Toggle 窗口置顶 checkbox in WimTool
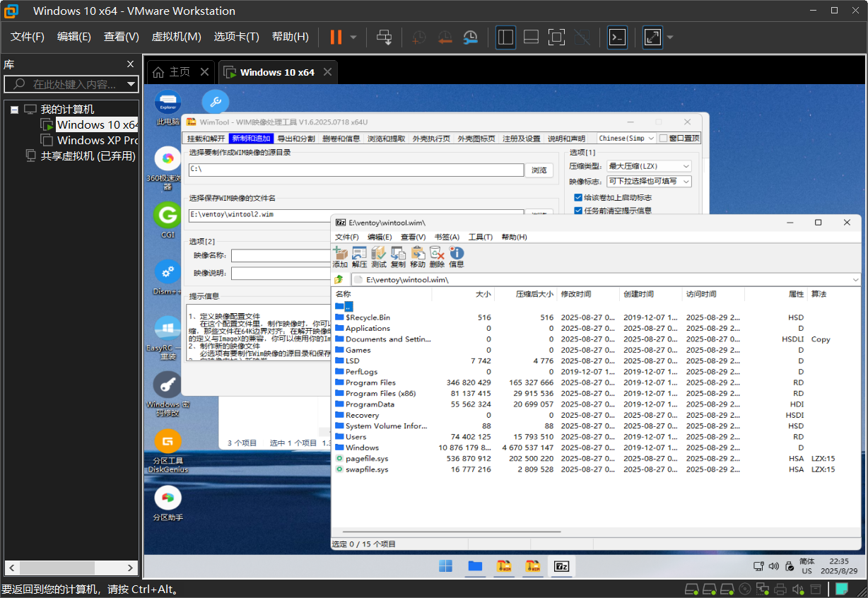The width and height of the screenshot is (868, 598). (x=662, y=139)
